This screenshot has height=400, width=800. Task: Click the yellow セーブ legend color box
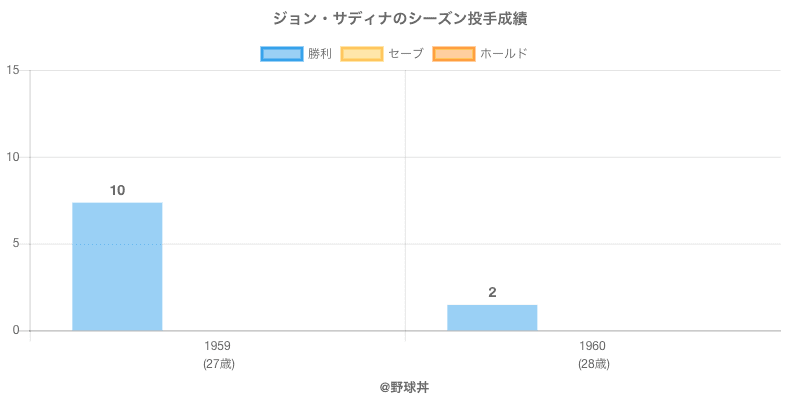(x=361, y=53)
